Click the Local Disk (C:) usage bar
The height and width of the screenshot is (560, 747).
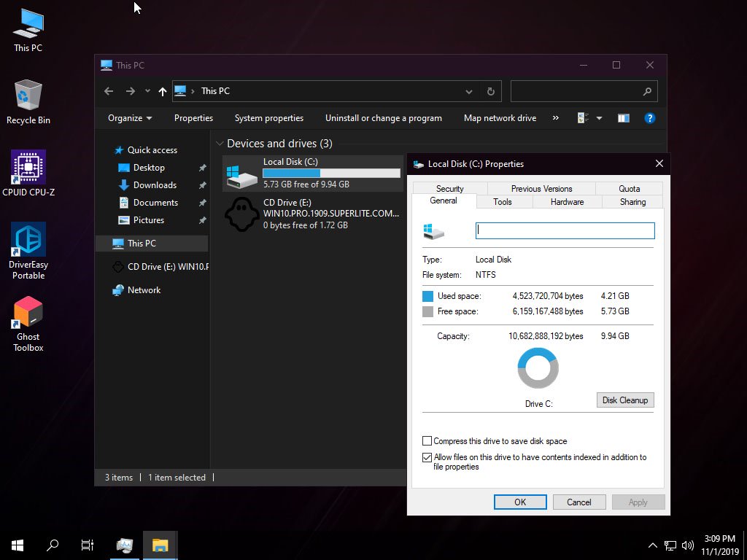(332, 174)
